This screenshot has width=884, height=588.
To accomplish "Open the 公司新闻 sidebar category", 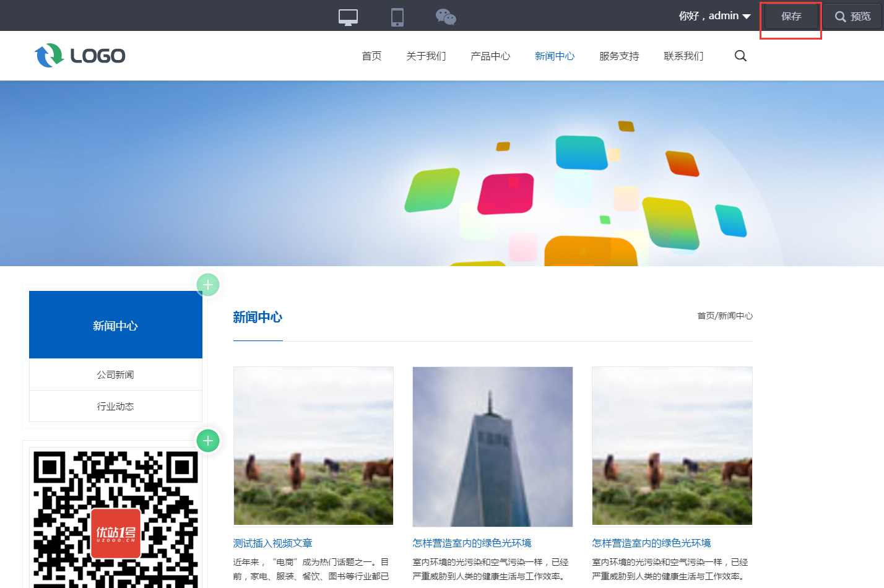I will 116,374.
